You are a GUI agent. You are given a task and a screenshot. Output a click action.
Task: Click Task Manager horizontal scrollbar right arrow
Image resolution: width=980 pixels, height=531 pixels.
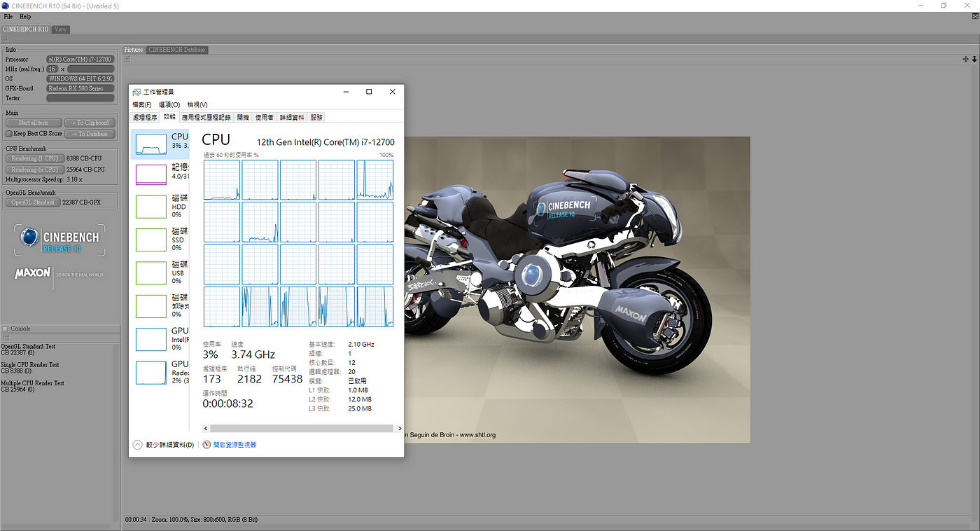400,428
